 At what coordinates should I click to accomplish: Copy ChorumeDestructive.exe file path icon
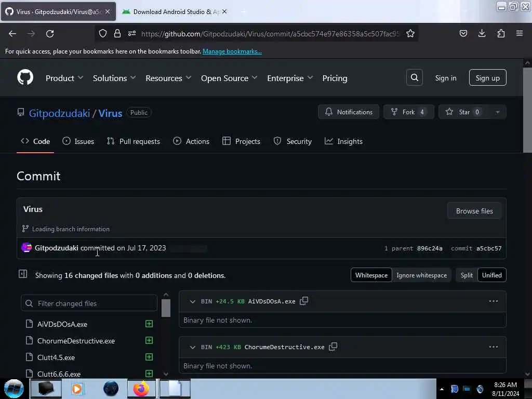[x=333, y=347]
